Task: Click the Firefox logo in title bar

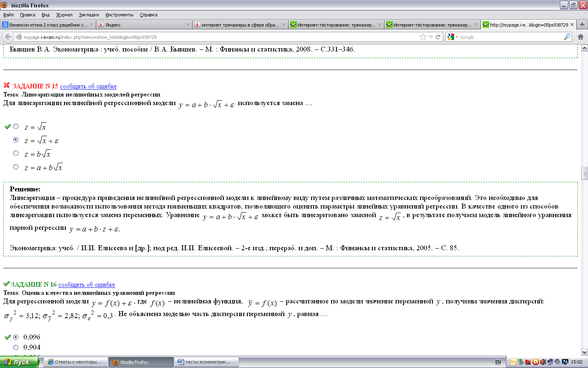Action: coord(4,5)
